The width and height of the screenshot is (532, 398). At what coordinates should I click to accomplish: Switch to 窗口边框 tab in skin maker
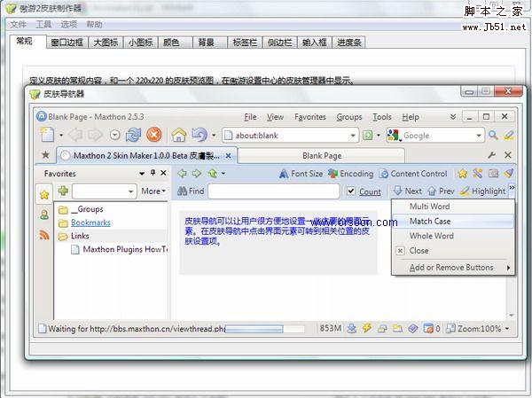click(67, 43)
